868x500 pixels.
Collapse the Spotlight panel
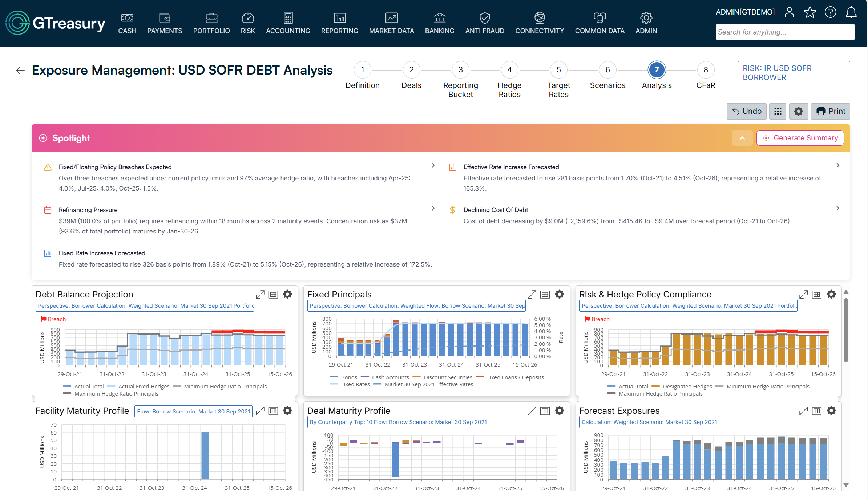(x=742, y=138)
